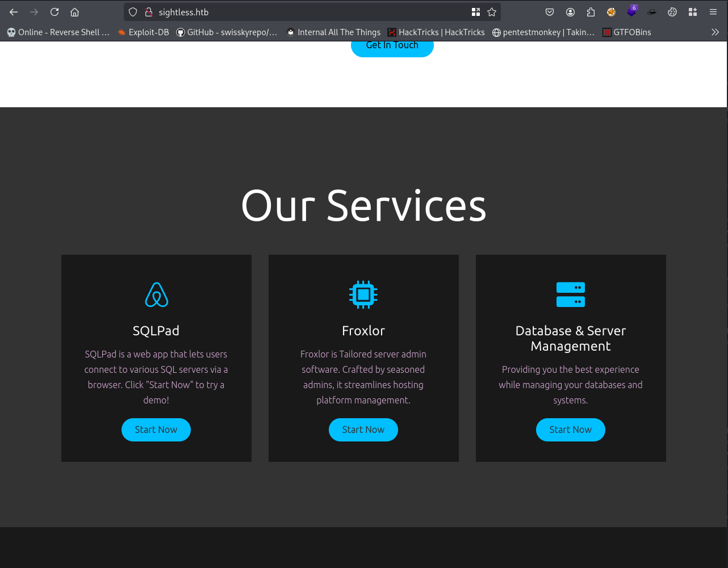Focus the sightless.htb address bar

tap(312, 12)
